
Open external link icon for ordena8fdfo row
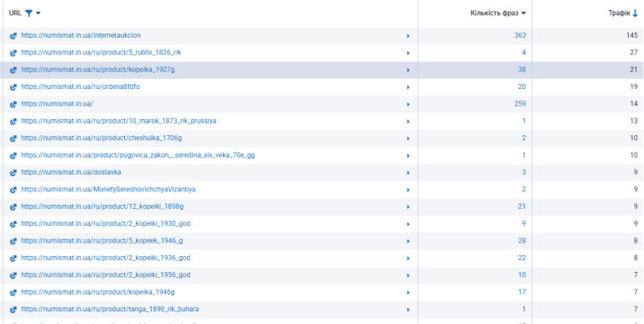[13, 87]
